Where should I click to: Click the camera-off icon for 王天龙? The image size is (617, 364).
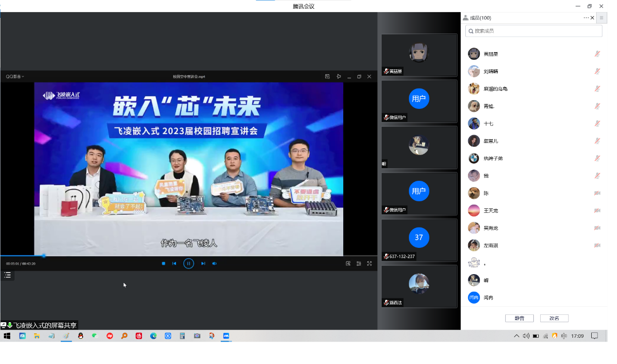point(597,210)
